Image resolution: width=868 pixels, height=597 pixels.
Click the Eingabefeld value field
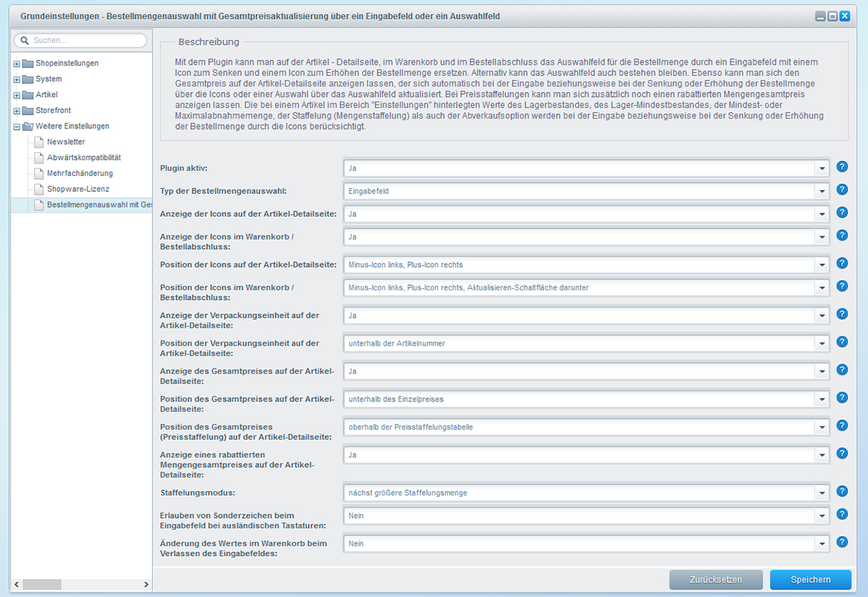click(580, 192)
